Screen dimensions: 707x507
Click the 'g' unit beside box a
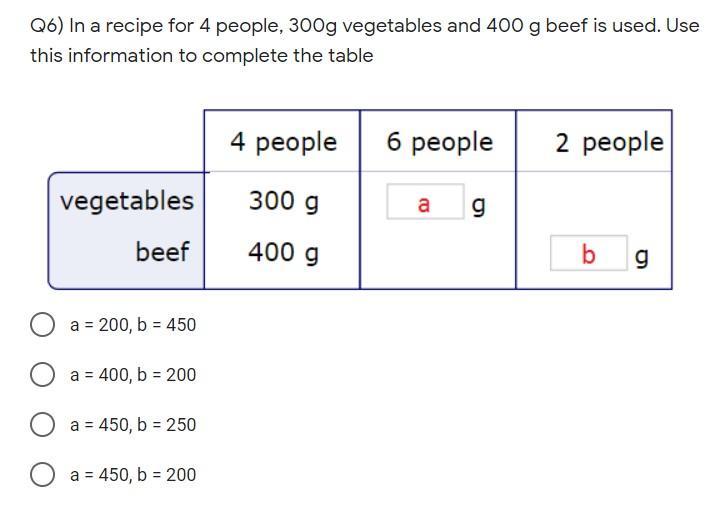click(478, 205)
